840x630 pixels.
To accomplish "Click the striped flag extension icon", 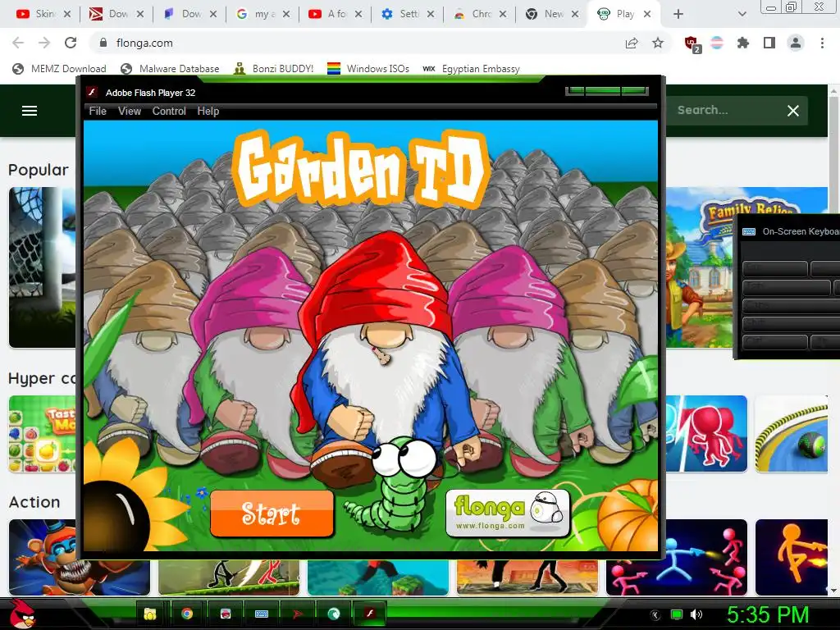I will tap(717, 43).
